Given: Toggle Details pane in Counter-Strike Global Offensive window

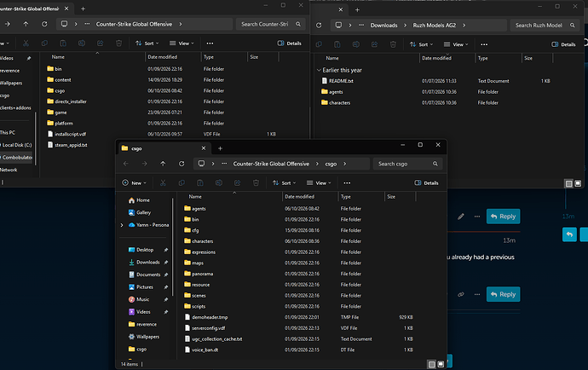Looking at the screenshot, I should 289,43.
